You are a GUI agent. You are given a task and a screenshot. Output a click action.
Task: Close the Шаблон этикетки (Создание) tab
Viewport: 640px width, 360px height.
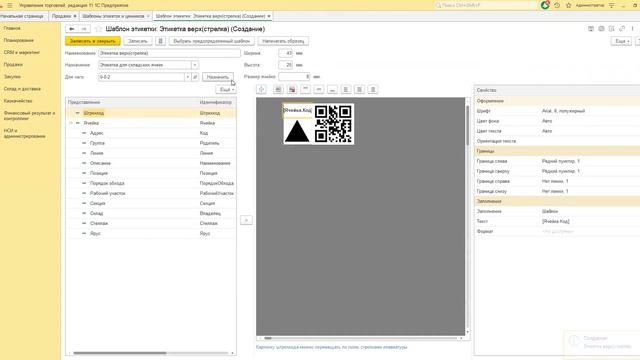click(x=269, y=16)
